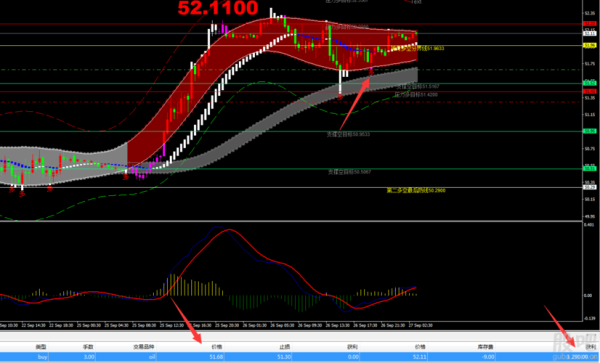Screen dimensions: 600x363
Task: Click the -9.00 swap value cell
Action: [488, 357]
